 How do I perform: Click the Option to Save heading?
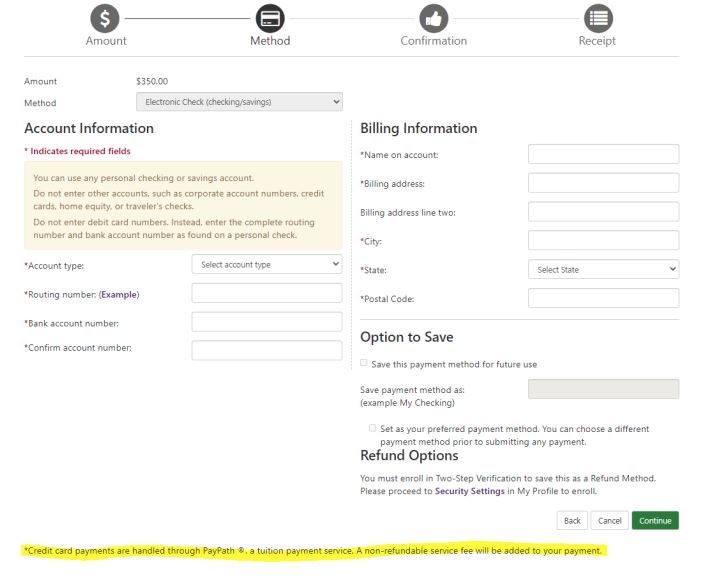407,337
